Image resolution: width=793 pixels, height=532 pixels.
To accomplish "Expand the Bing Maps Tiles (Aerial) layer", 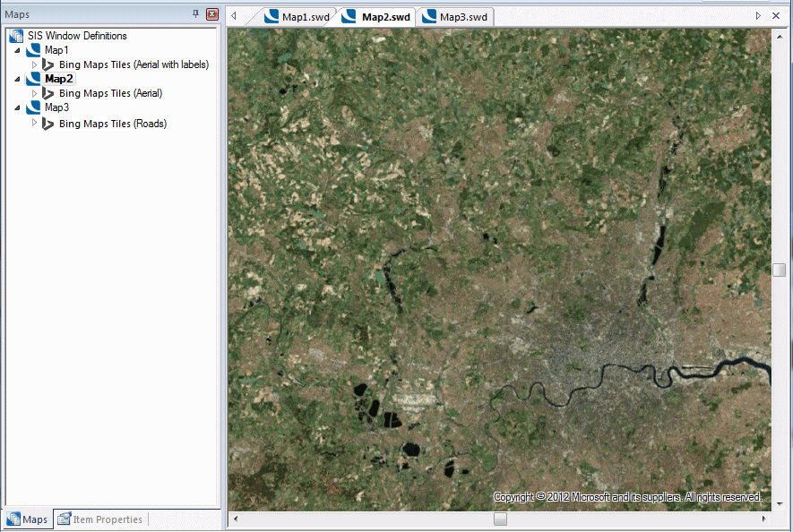I will pyautogui.click(x=33, y=93).
